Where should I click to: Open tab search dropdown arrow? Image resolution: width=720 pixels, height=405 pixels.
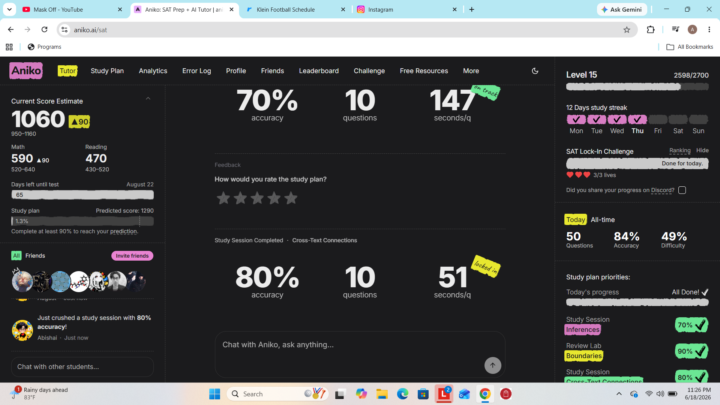9,9
